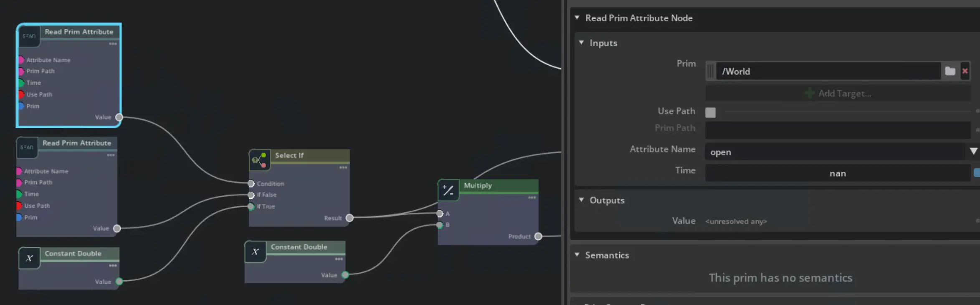This screenshot has height=305, width=980.
Task: Collapse the Read Prim Attribute Node section
Action: [577, 18]
